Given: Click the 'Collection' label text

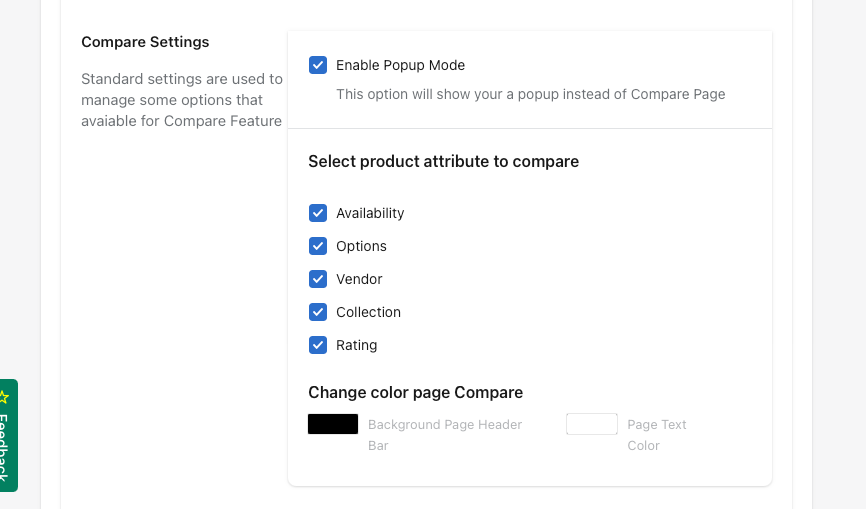Looking at the screenshot, I should 368,312.
